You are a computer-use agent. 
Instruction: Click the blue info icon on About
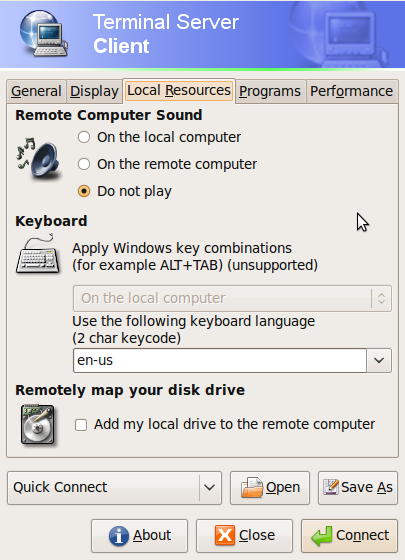pos(119,536)
